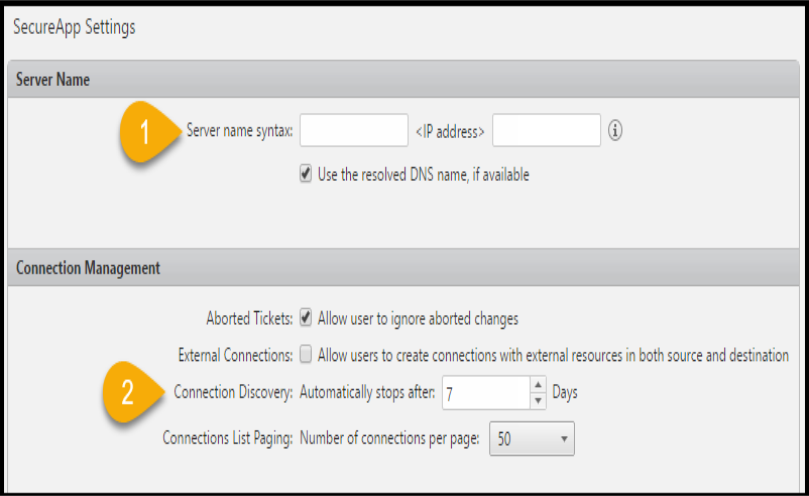Click the info icon beside server name syntax
809x496 pixels.
click(614, 130)
